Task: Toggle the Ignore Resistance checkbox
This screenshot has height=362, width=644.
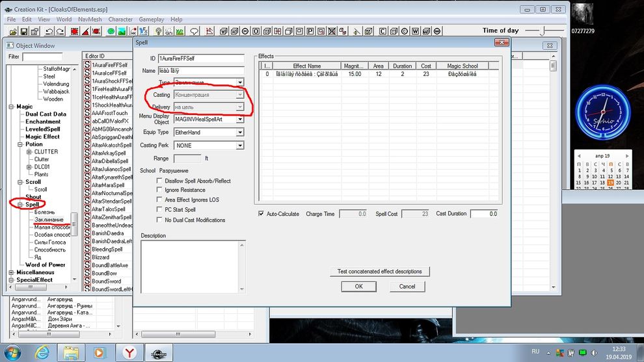Action: (160, 190)
